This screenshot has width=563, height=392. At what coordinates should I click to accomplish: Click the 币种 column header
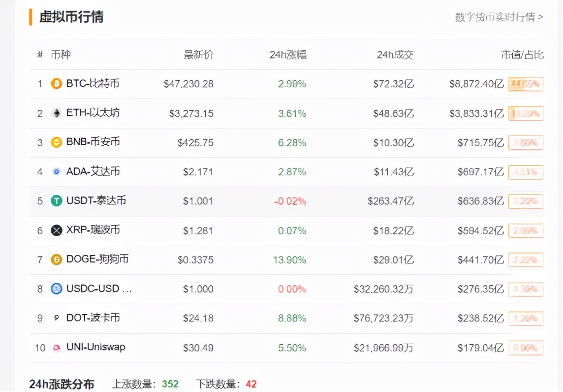tap(60, 54)
